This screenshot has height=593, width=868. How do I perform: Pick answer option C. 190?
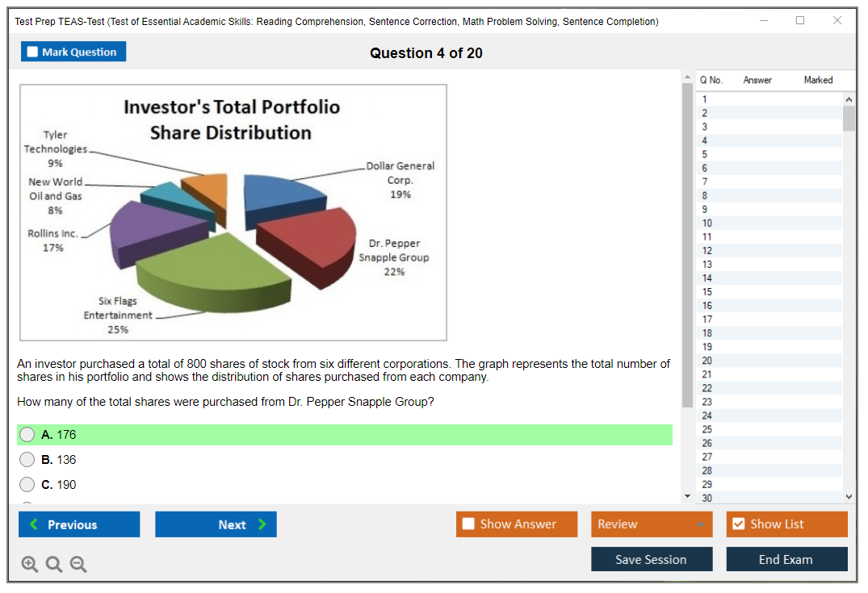point(27,485)
